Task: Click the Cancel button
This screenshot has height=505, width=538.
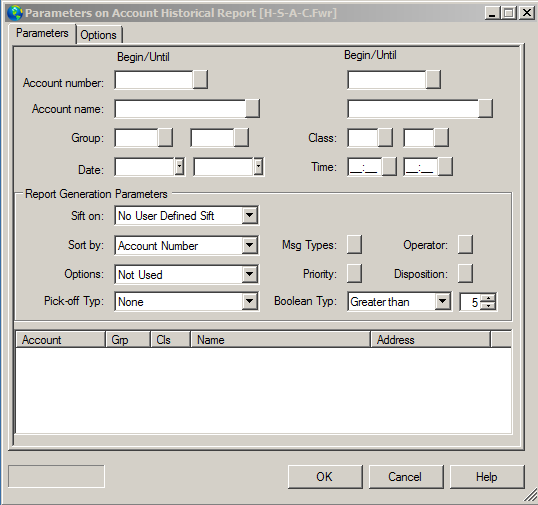Action: [x=405, y=477]
